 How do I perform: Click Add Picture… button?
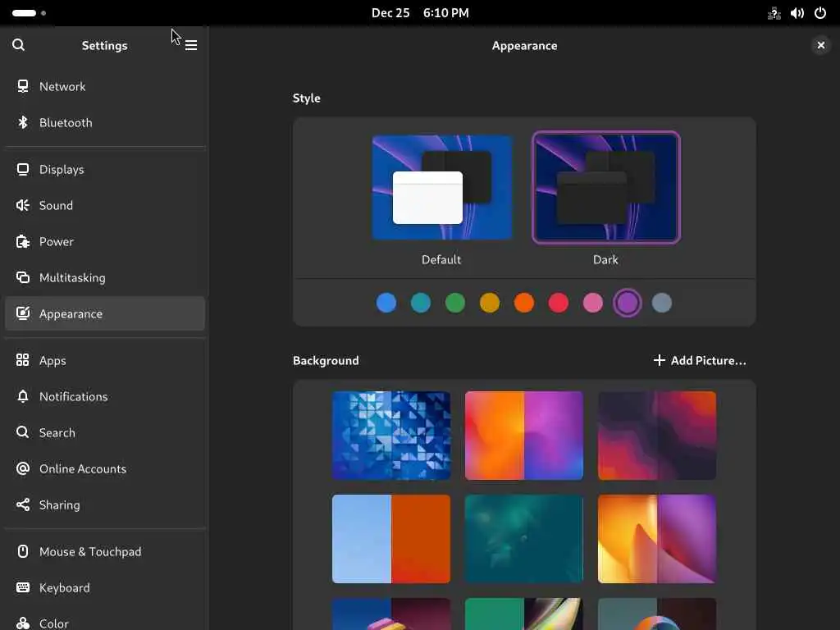coord(700,361)
